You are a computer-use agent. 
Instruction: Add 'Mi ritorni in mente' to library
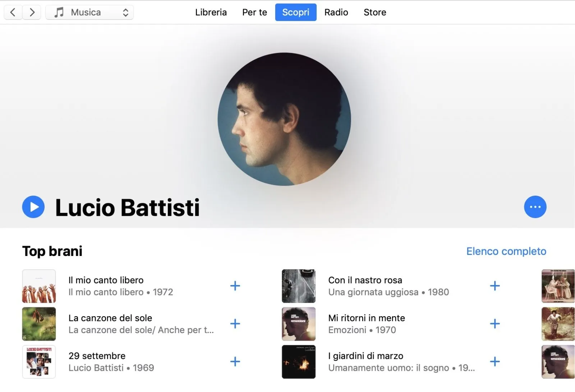495,324
